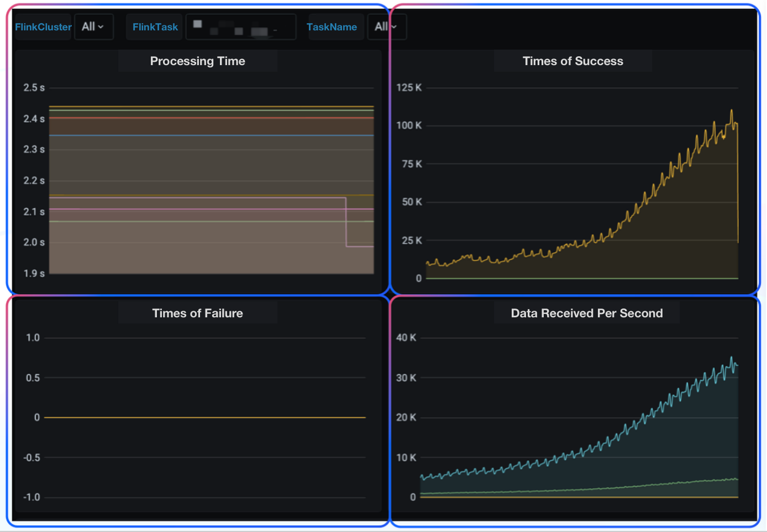Click the TaskName variable label
Image resolution: width=767 pixels, height=532 pixels.
(333, 26)
